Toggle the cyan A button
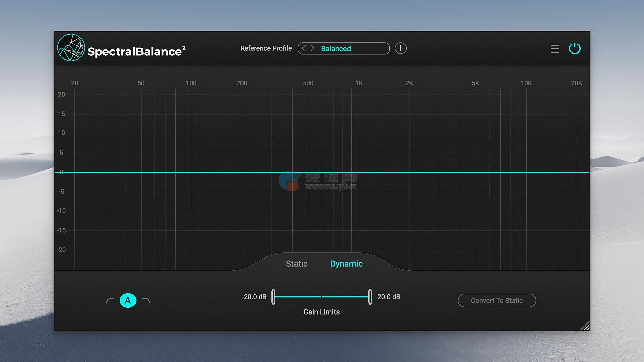 [x=128, y=300]
